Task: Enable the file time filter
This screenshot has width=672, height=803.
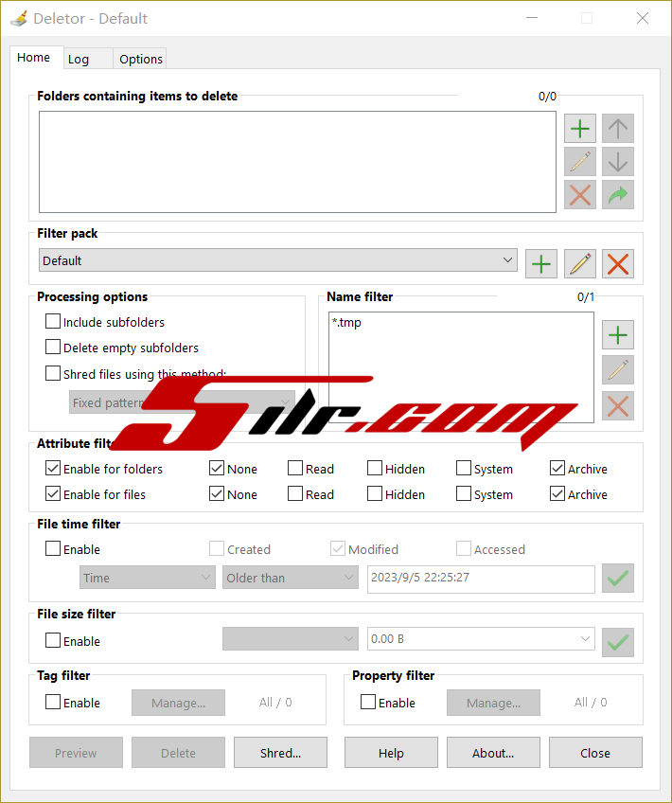Action: coord(53,549)
